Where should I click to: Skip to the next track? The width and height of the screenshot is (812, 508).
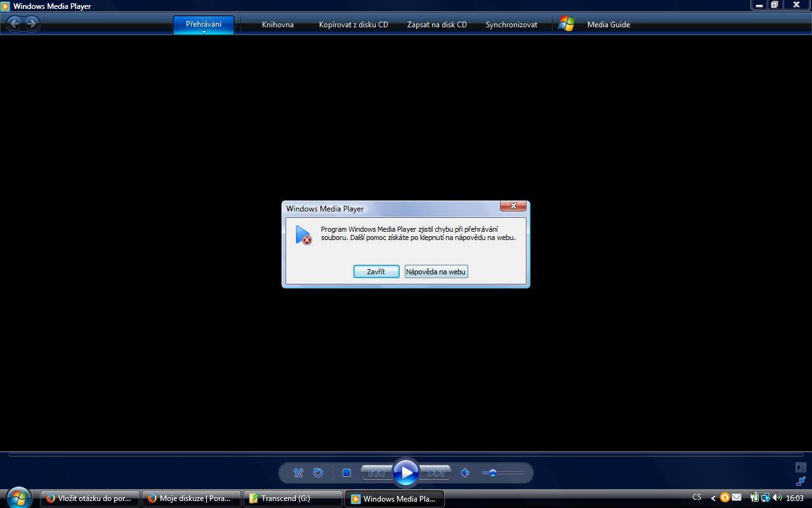[x=436, y=472]
